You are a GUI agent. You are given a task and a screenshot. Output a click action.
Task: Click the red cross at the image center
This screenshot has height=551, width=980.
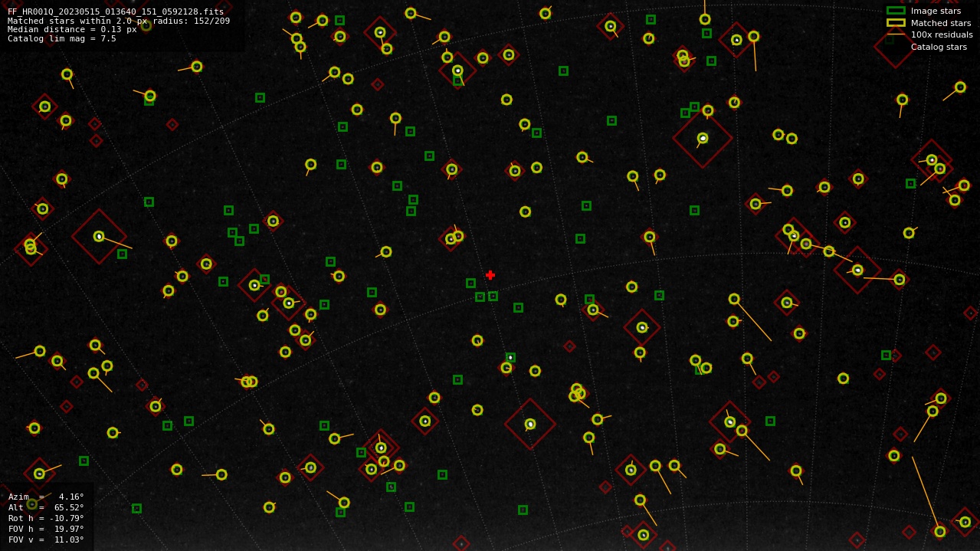tap(490, 275)
